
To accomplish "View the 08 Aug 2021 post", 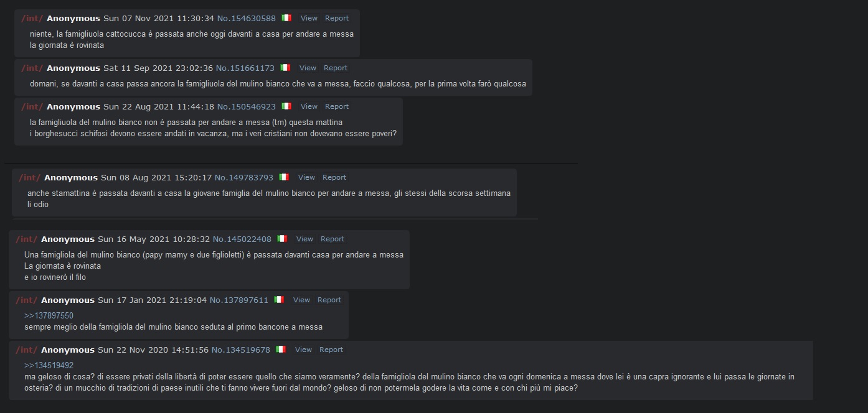I will pyautogui.click(x=306, y=177).
